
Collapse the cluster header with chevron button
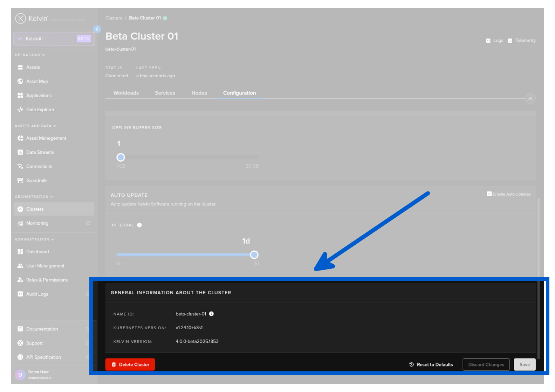pos(530,99)
